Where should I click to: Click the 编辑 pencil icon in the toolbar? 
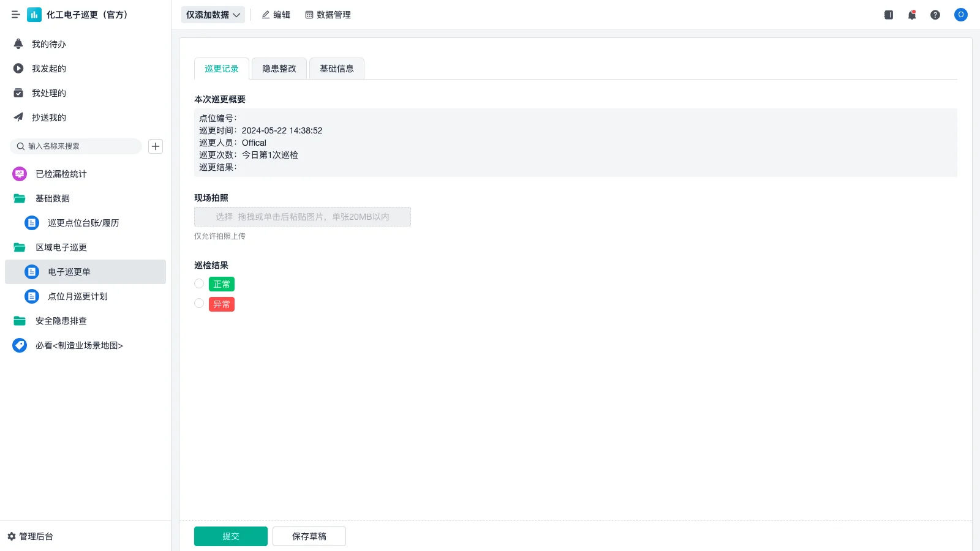pyautogui.click(x=276, y=15)
